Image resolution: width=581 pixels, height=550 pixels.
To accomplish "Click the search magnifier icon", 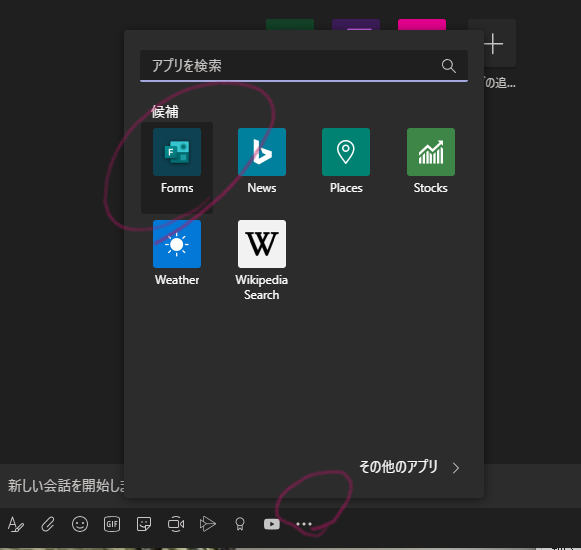I will coord(448,66).
